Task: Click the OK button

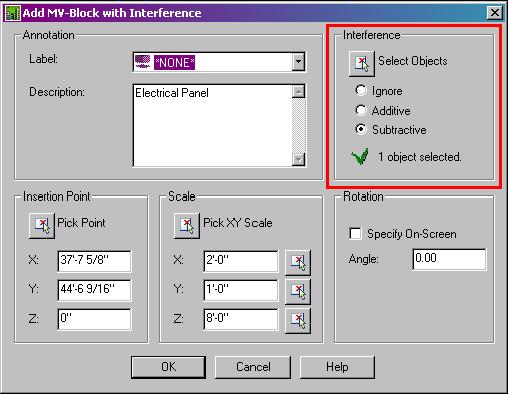Action: pyautogui.click(x=168, y=367)
